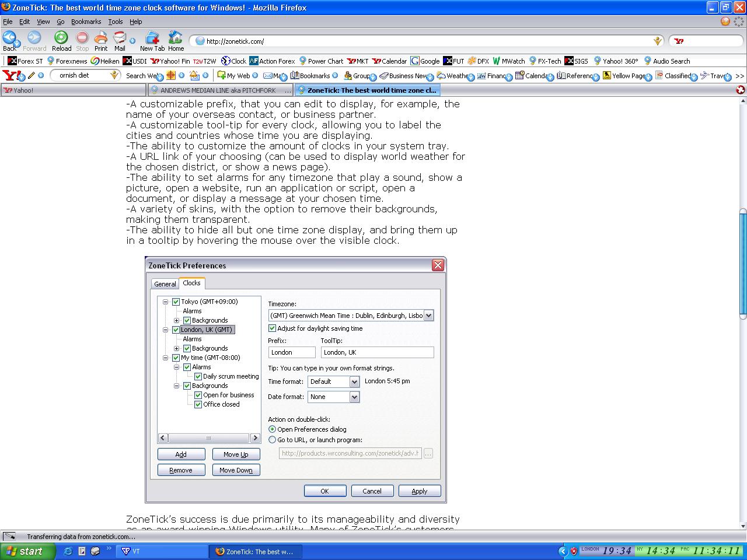This screenshot has width=747, height=560.
Task: Click the Yahoo! toolbar logo
Action: (x=11, y=75)
